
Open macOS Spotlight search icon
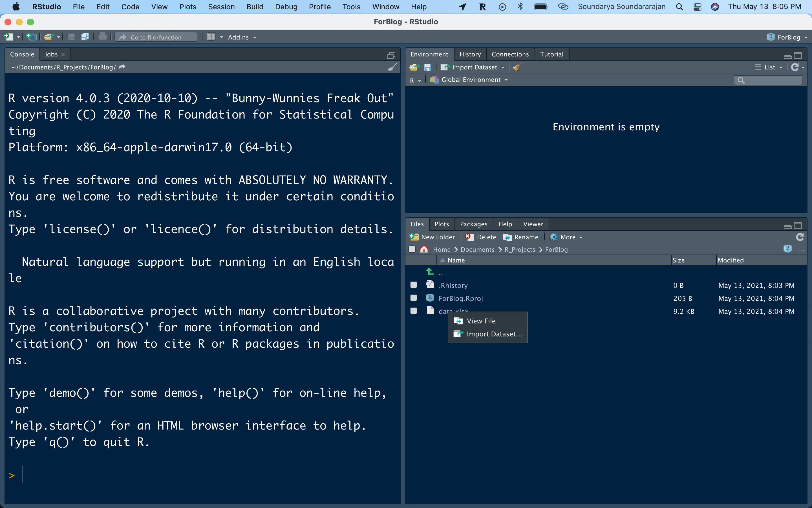point(679,7)
